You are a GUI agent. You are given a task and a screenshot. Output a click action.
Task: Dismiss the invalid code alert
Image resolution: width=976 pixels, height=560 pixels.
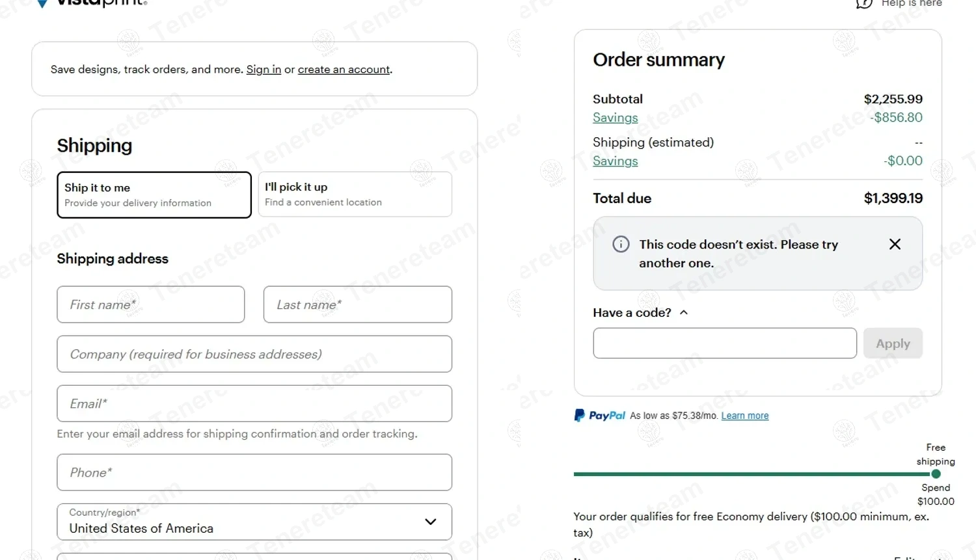pyautogui.click(x=895, y=244)
